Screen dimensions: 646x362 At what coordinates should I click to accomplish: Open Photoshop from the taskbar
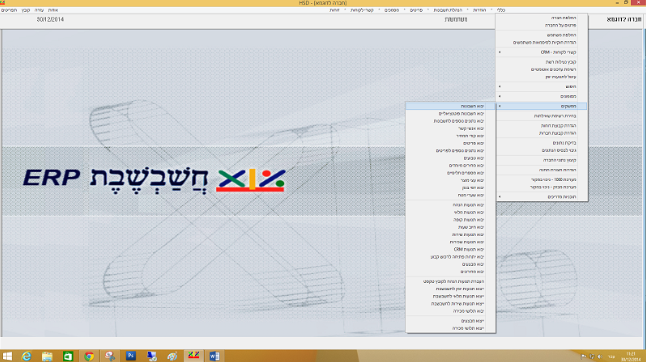click(x=131, y=356)
